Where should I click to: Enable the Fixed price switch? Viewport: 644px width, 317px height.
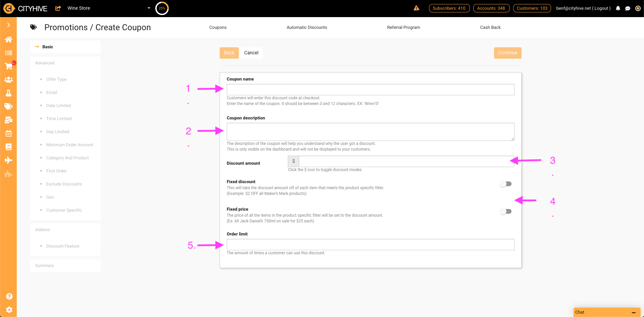coord(505,211)
